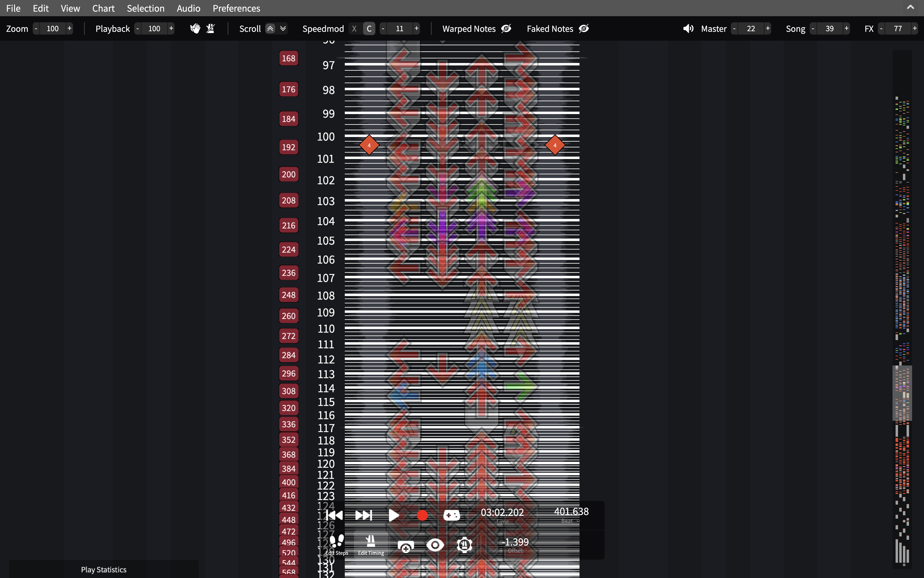
Task: Click the red record button
Action: click(422, 515)
